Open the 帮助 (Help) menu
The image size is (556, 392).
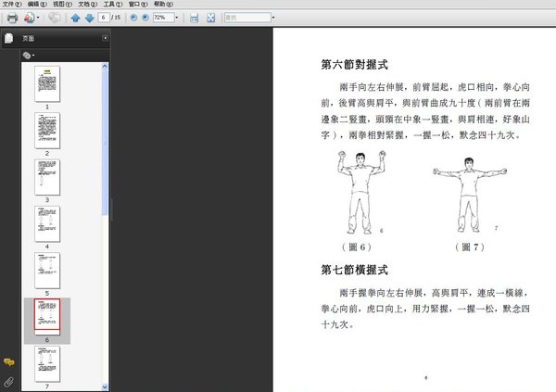pos(163,5)
